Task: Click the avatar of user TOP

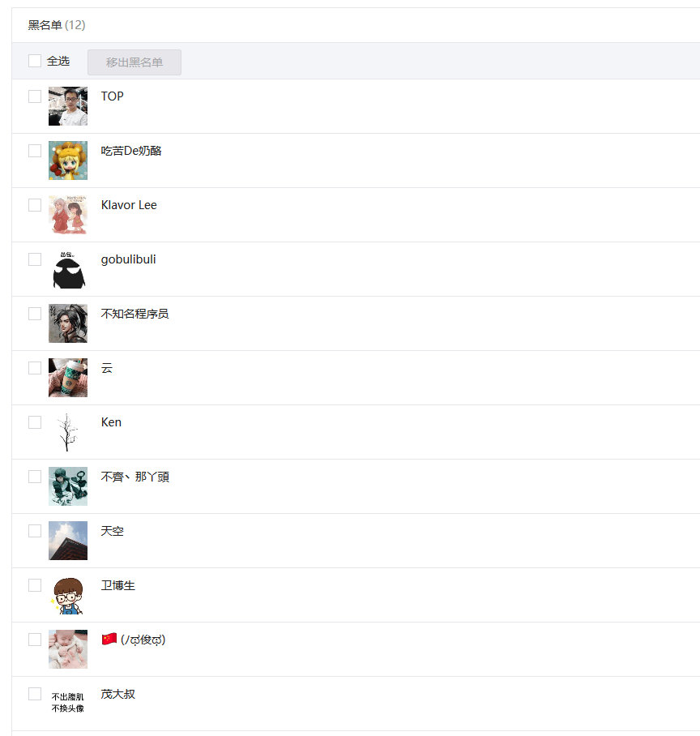Action: click(68, 106)
